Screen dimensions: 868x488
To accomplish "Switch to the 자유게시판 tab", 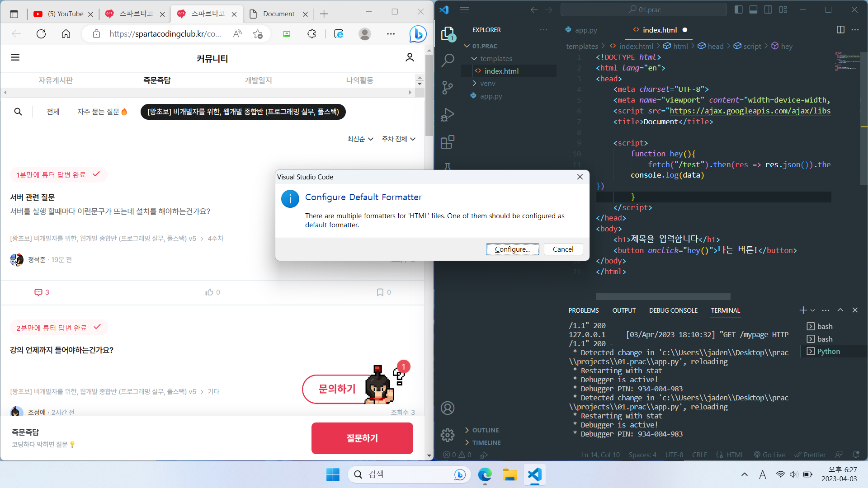I will (56, 80).
